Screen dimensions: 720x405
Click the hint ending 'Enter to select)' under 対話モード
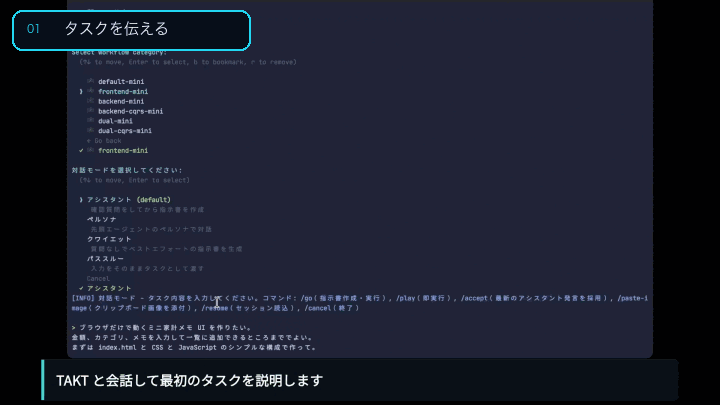coord(134,180)
